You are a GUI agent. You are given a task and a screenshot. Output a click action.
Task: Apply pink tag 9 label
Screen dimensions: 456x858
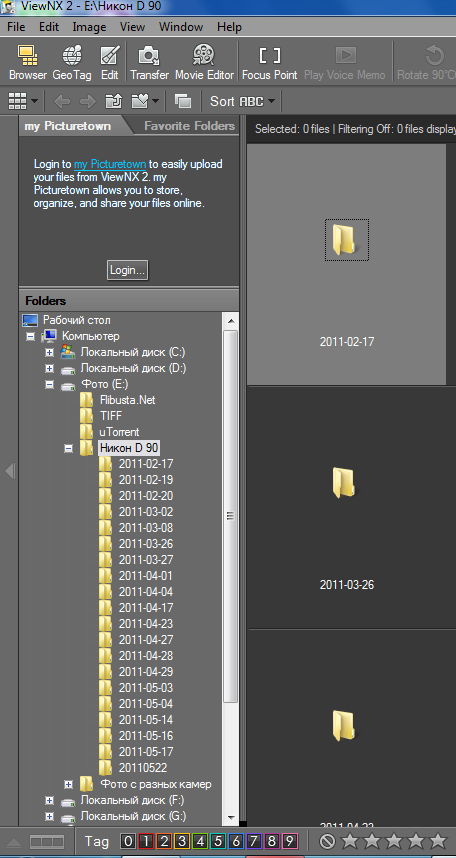pos(290,841)
